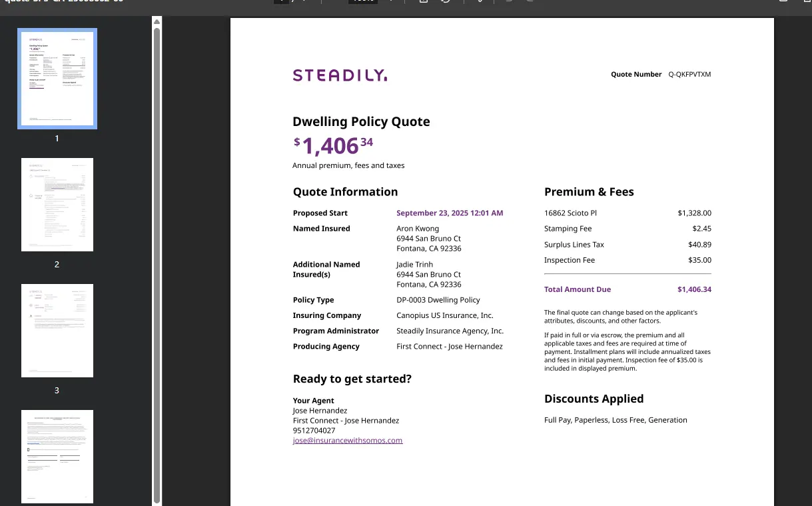Open page 1 thumbnail in sidebar
The width and height of the screenshot is (812, 506).
57,79
